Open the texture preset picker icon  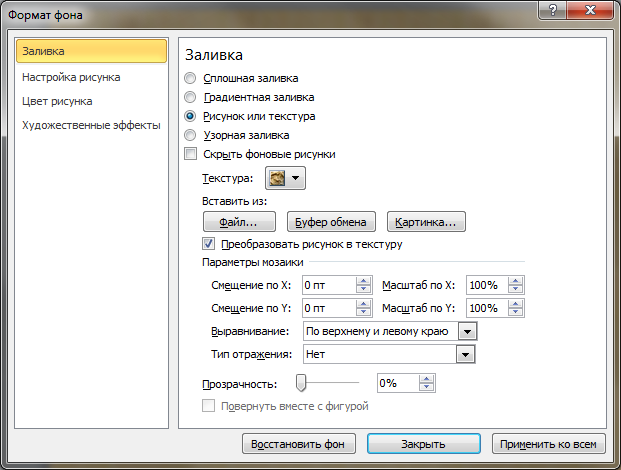tap(285, 178)
